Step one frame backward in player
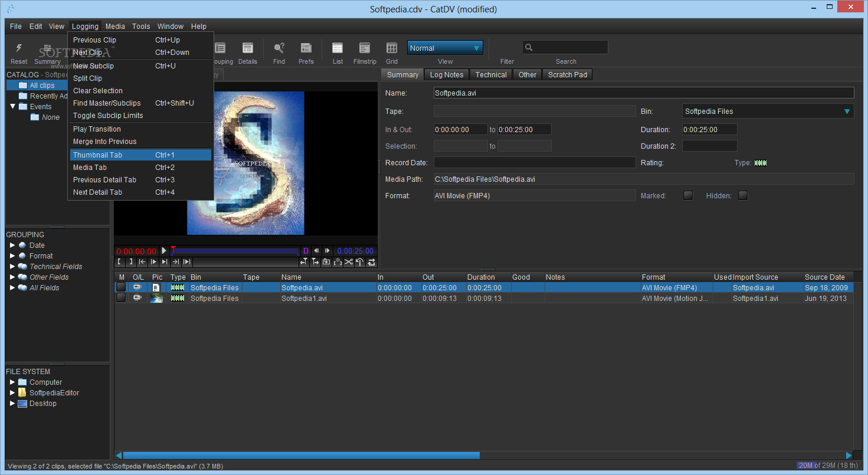The width and height of the screenshot is (868, 475). [316, 251]
